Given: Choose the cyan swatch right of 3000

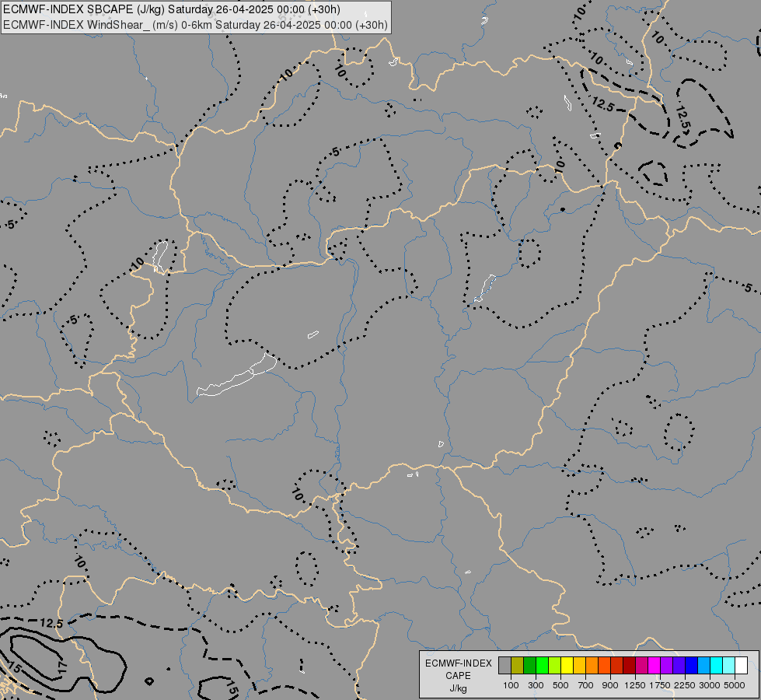Looking at the screenshot, I should tap(717, 665).
